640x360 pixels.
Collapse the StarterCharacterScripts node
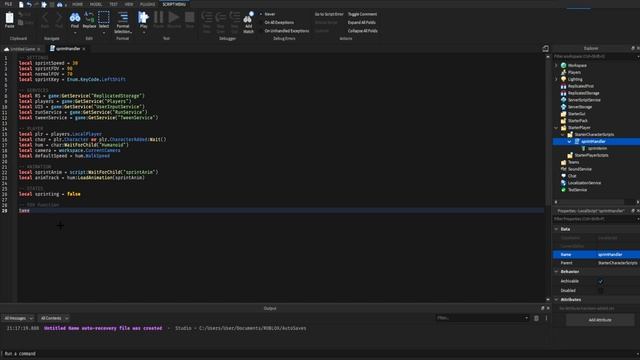pyautogui.click(x=562, y=135)
